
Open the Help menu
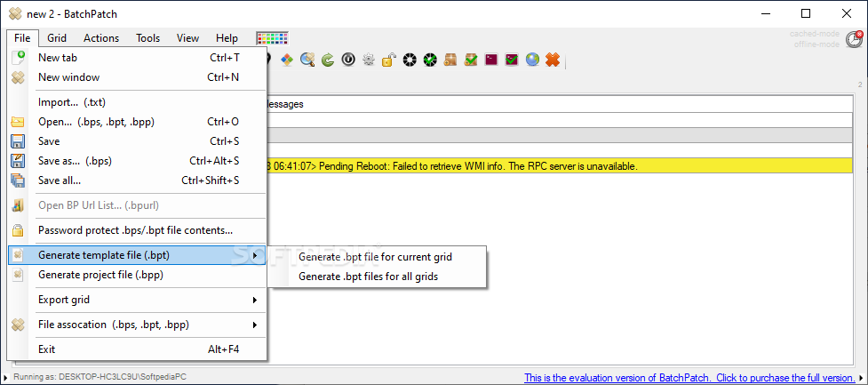tap(227, 38)
